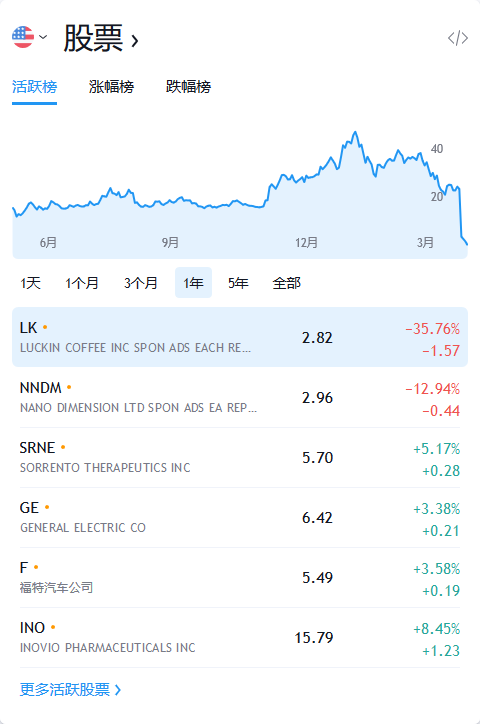Choose the 5年 time range
The width and height of the screenshot is (480, 724).
point(238,283)
